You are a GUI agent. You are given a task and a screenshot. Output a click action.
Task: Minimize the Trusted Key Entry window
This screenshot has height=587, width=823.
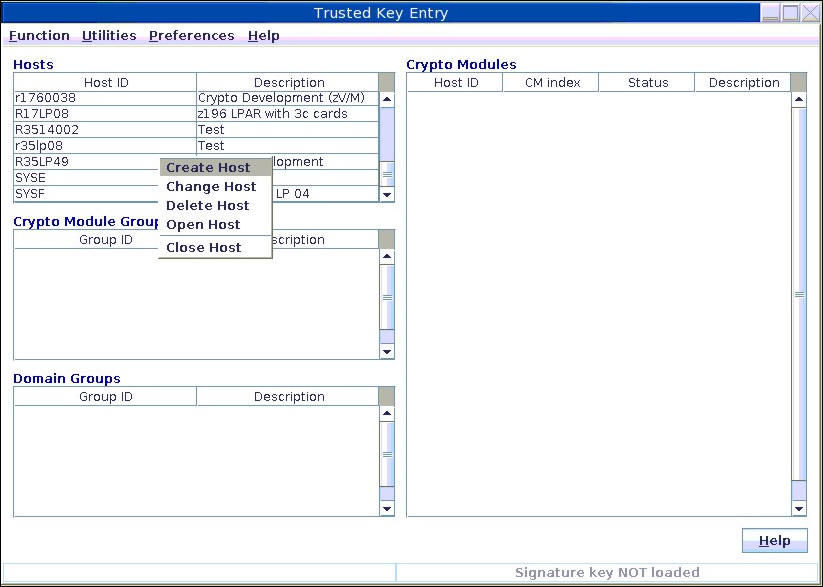(x=771, y=13)
